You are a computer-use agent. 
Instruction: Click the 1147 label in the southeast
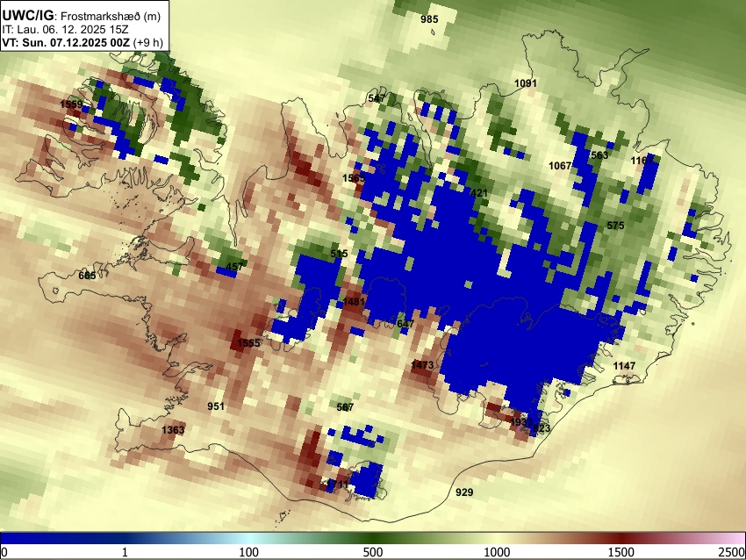coord(624,366)
